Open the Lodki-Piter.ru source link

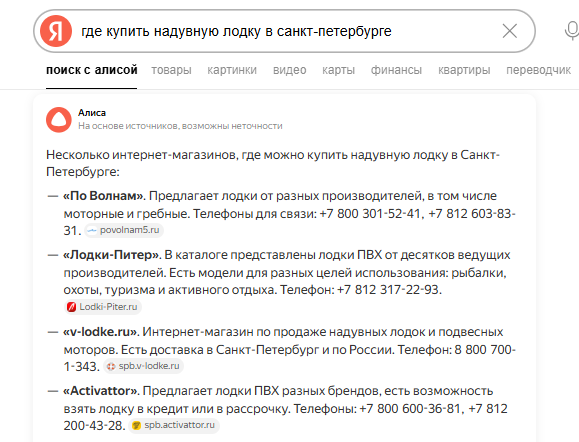pos(103,307)
